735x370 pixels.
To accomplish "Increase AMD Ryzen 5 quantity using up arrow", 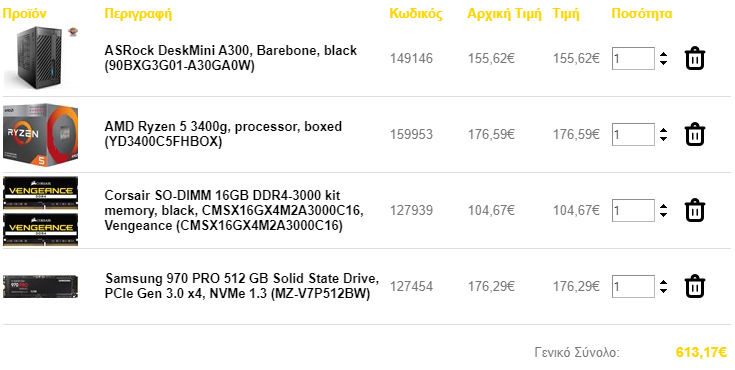I will [663, 131].
